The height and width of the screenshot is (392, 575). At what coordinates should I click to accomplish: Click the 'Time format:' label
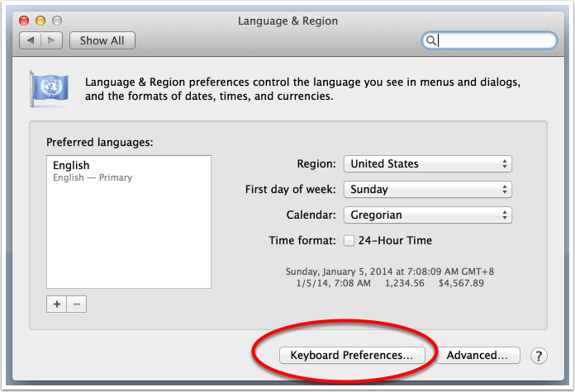click(x=302, y=241)
